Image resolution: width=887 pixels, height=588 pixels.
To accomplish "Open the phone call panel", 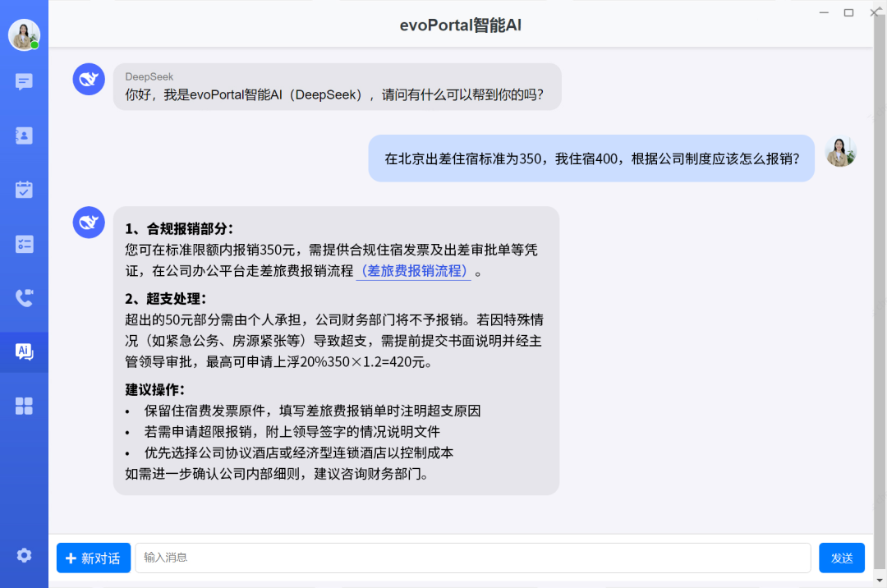I will click(x=24, y=298).
